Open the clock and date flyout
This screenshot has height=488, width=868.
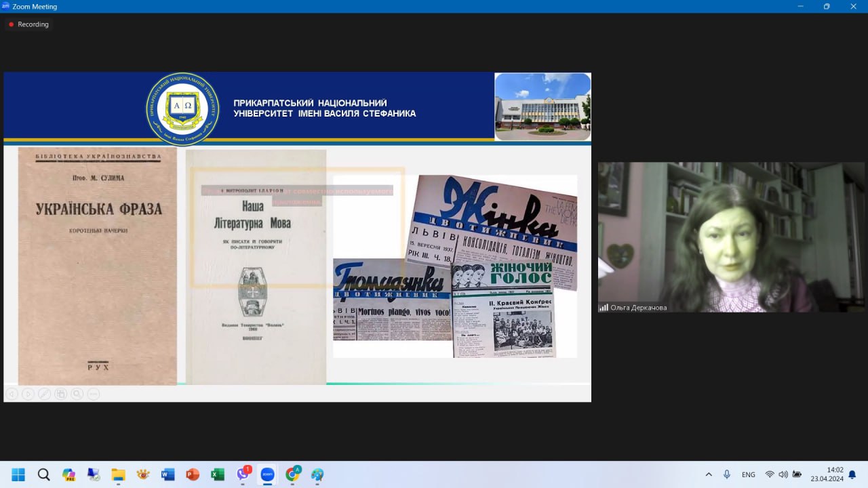coord(827,474)
